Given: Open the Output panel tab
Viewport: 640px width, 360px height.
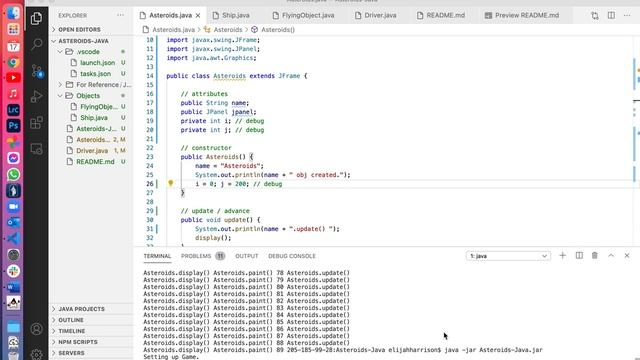Looking at the screenshot, I should click(x=247, y=256).
